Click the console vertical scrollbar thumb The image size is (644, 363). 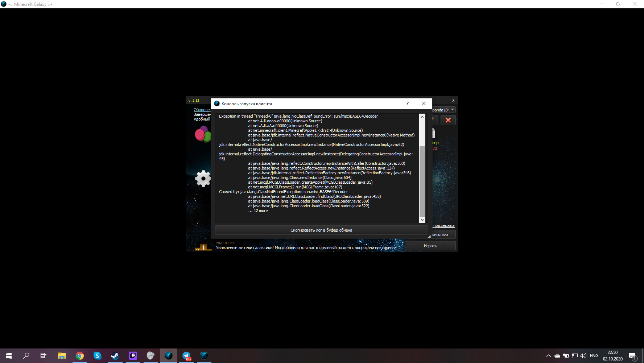(x=422, y=181)
